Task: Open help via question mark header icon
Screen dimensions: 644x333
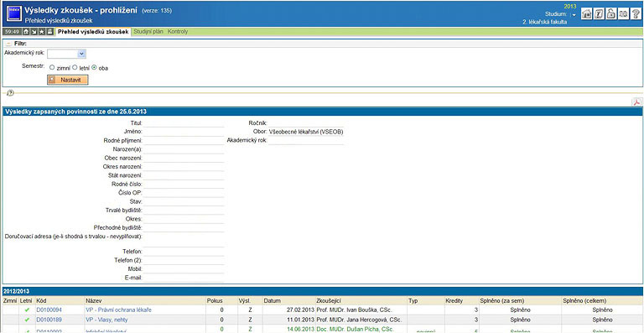Action: 636,13
